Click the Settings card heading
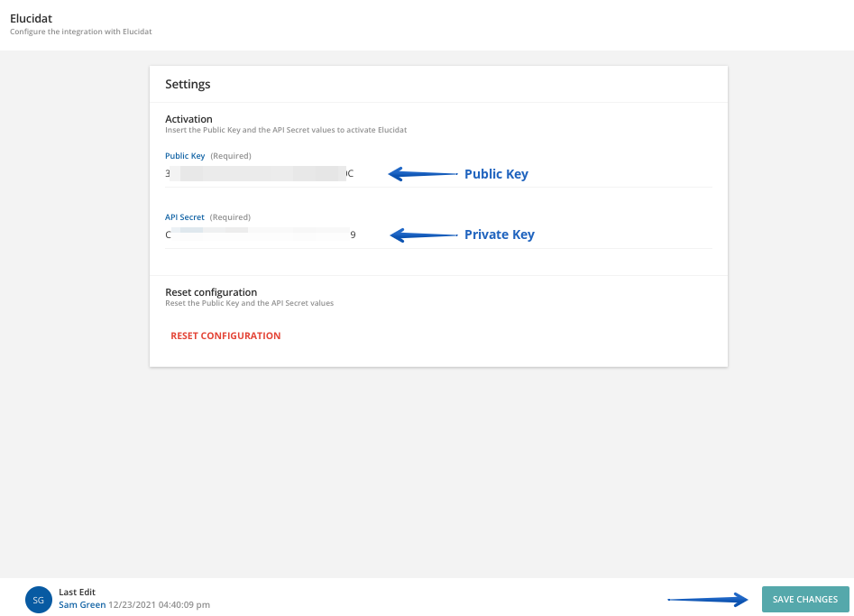854x616 pixels. [x=188, y=84]
